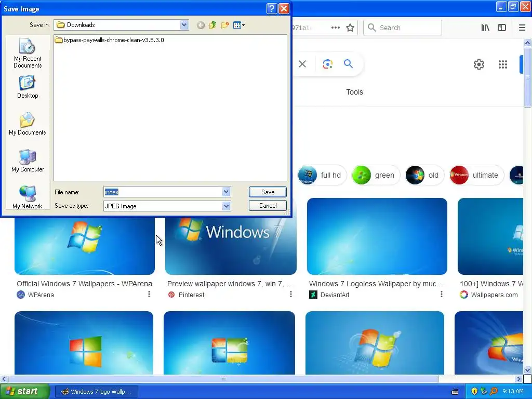Click the Pinterest source link

point(186,295)
